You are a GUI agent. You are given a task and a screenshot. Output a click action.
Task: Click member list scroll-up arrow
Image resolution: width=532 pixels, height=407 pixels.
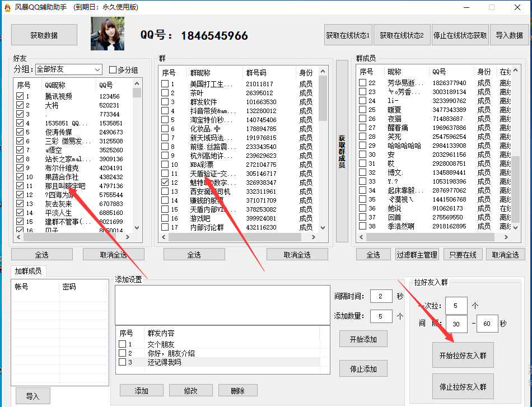(516, 70)
